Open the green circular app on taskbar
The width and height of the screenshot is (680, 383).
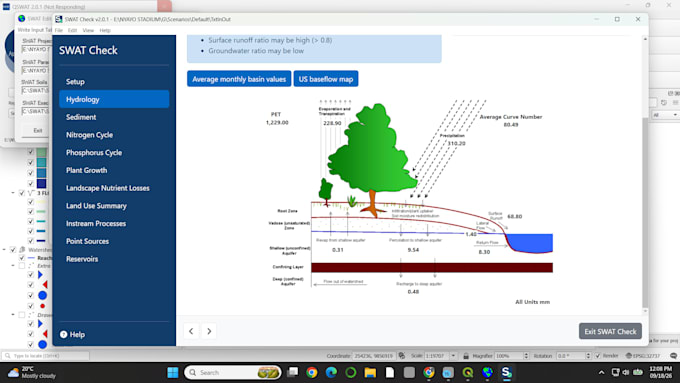pos(350,373)
